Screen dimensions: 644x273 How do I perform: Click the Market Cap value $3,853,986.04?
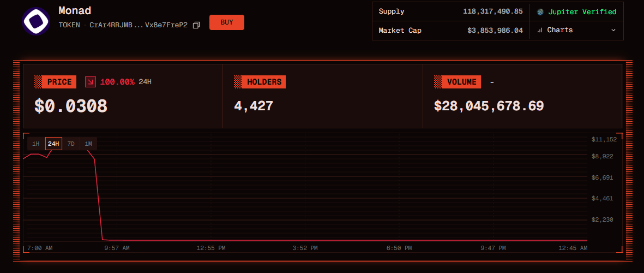click(x=495, y=31)
